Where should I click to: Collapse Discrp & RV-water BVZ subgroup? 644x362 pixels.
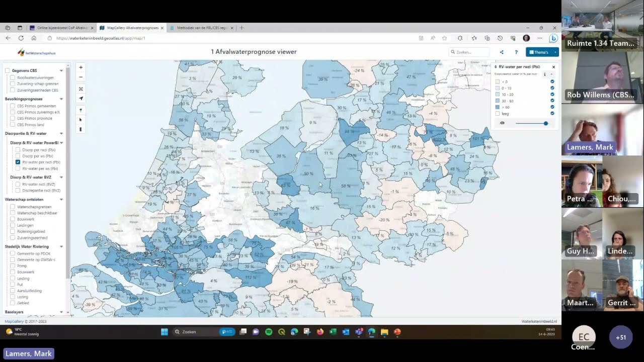click(61, 177)
